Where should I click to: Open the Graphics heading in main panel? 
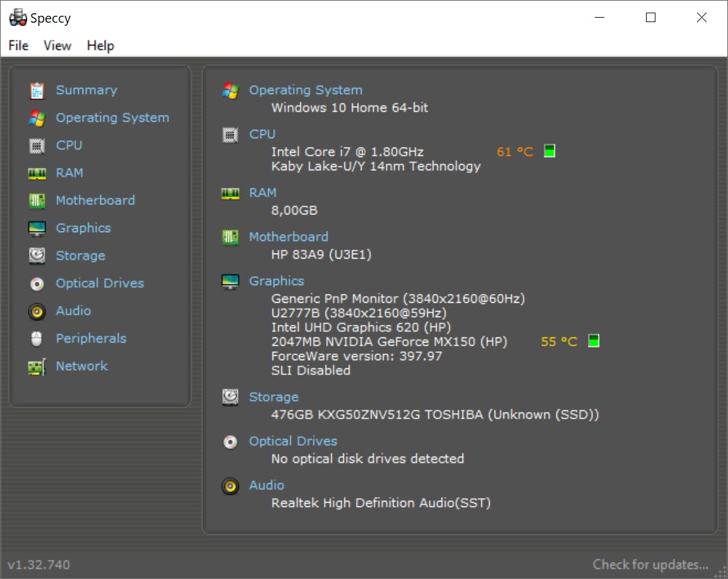click(276, 281)
